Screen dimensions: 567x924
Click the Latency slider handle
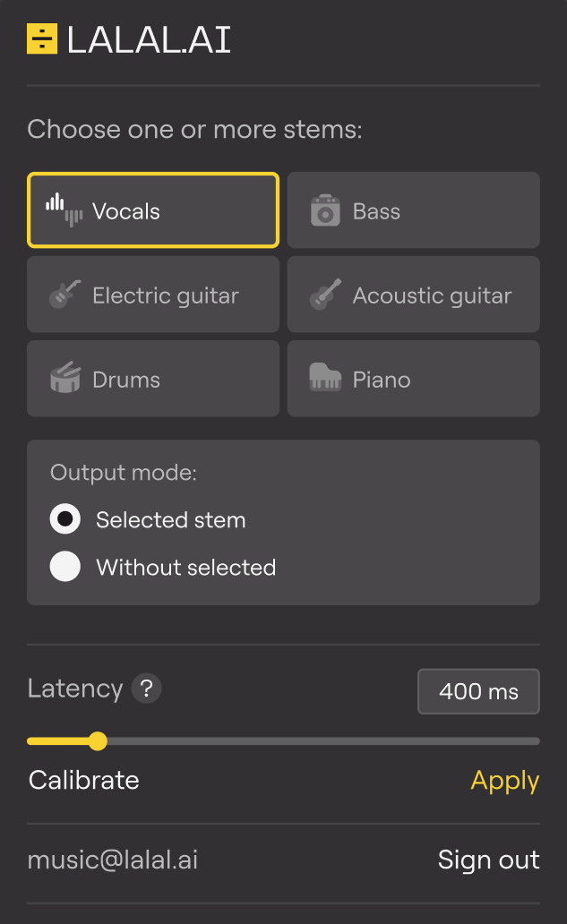pos(98,741)
